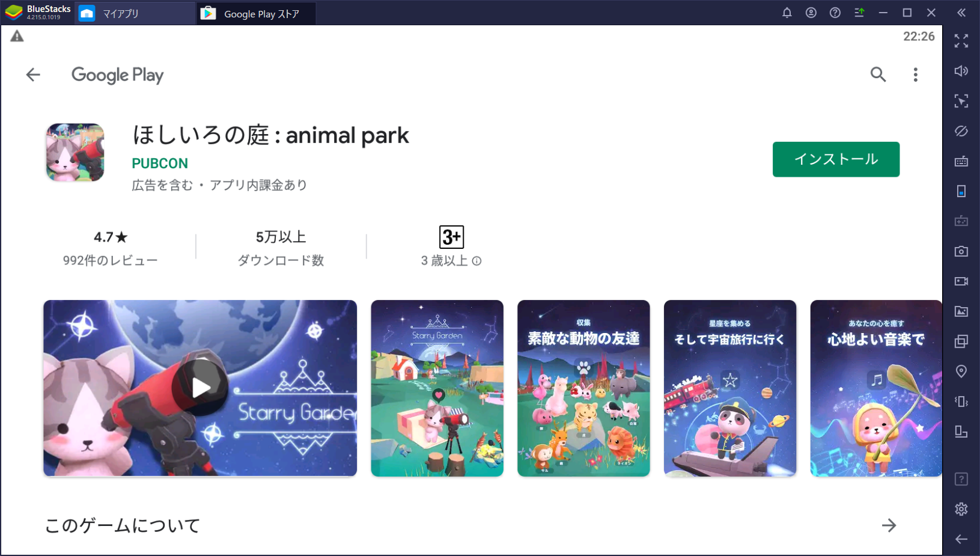Click the green install button

(836, 159)
